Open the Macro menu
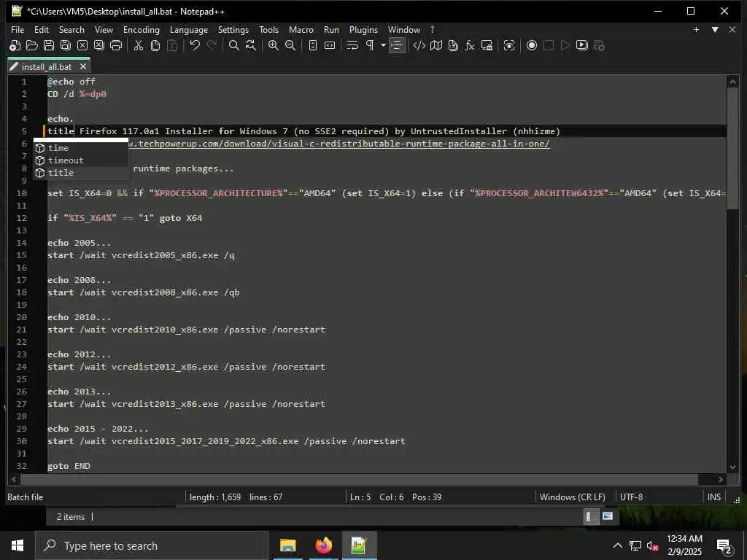 click(301, 29)
